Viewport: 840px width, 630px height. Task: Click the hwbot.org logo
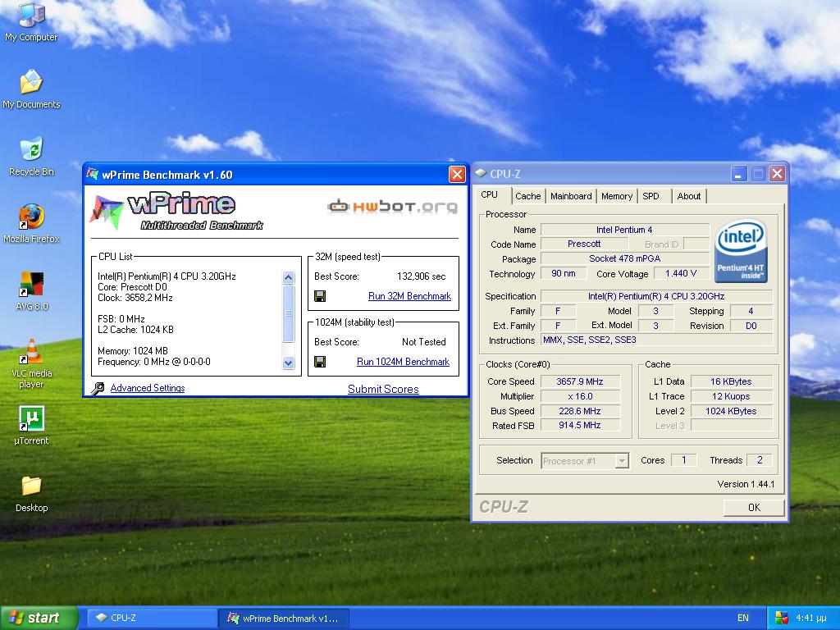click(x=393, y=206)
